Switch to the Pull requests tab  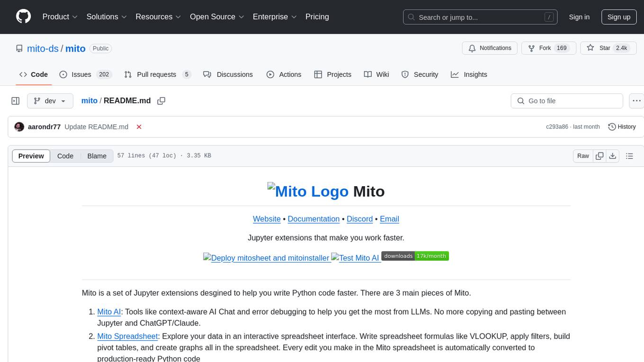[157, 74]
